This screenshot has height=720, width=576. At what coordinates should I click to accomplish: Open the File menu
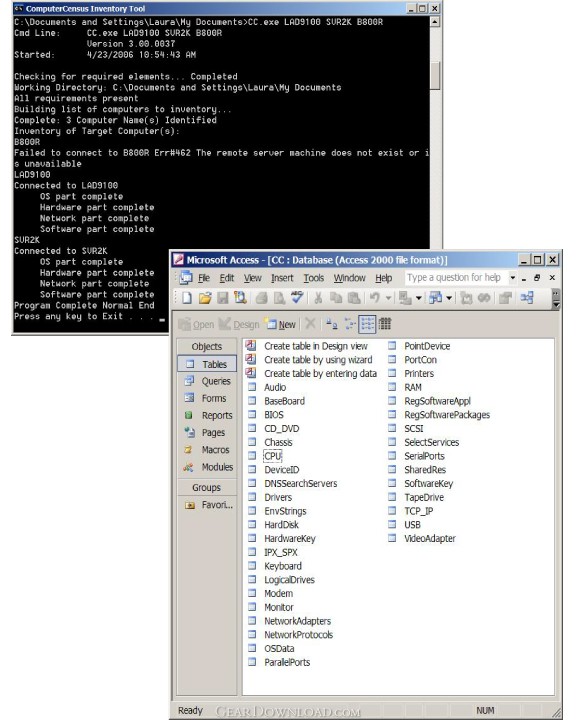tap(203, 278)
